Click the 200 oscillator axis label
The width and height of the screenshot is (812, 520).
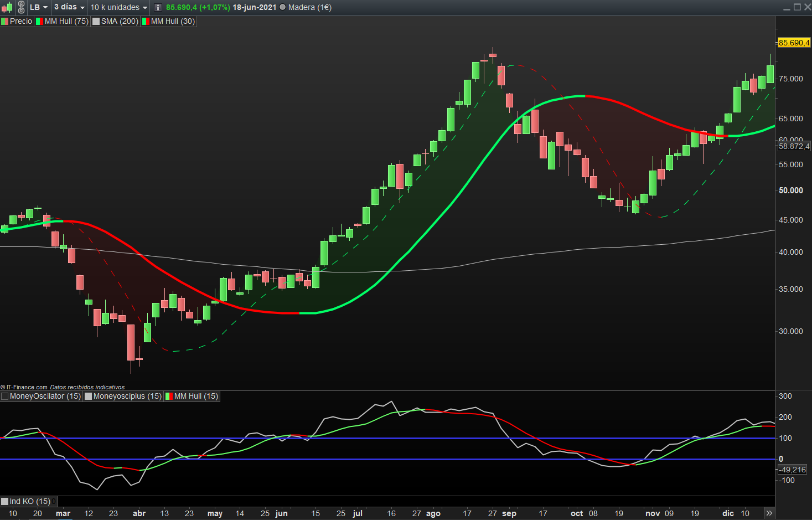(x=785, y=417)
